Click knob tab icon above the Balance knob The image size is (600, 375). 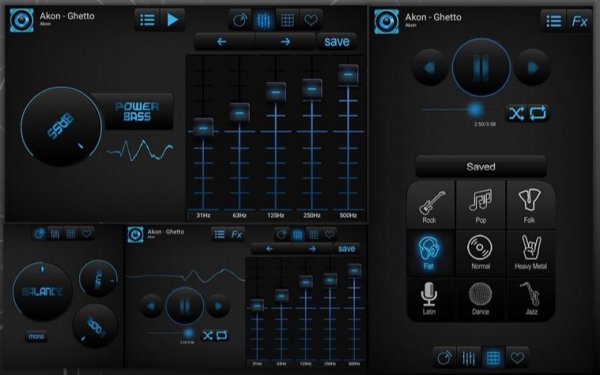tap(39, 233)
